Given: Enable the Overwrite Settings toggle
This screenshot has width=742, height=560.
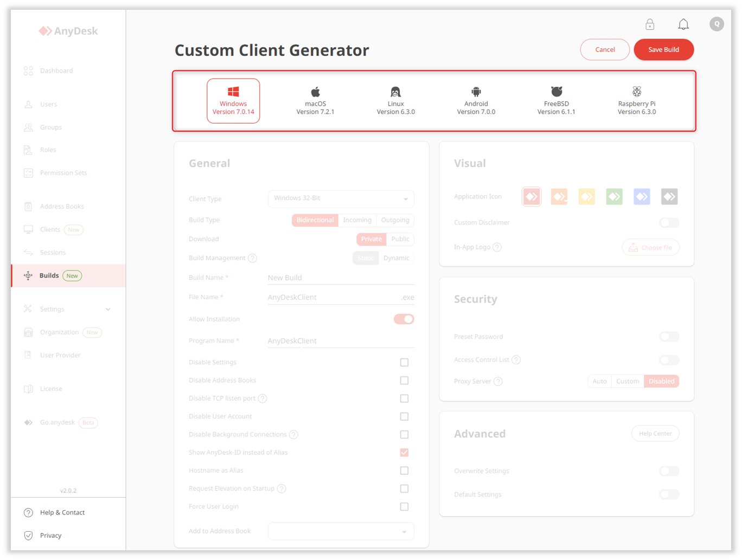Looking at the screenshot, I should 669,471.
